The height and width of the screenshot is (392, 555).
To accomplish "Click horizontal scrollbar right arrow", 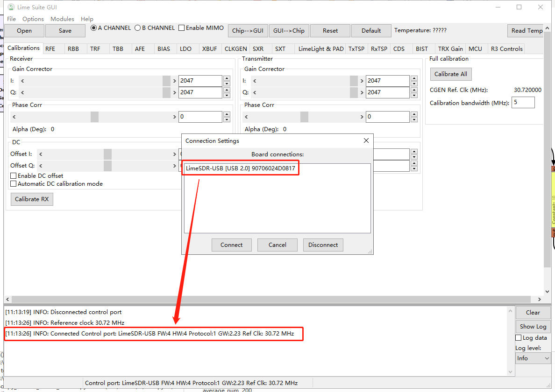I will (x=539, y=299).
